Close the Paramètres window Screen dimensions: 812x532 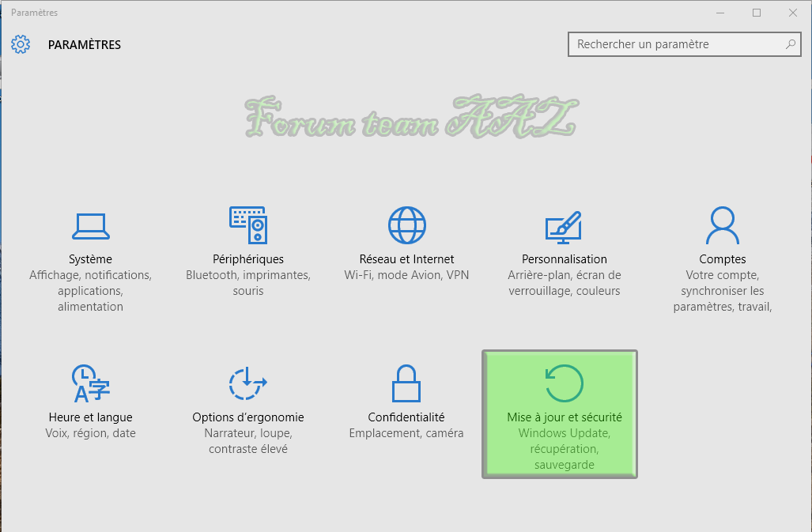793,13
